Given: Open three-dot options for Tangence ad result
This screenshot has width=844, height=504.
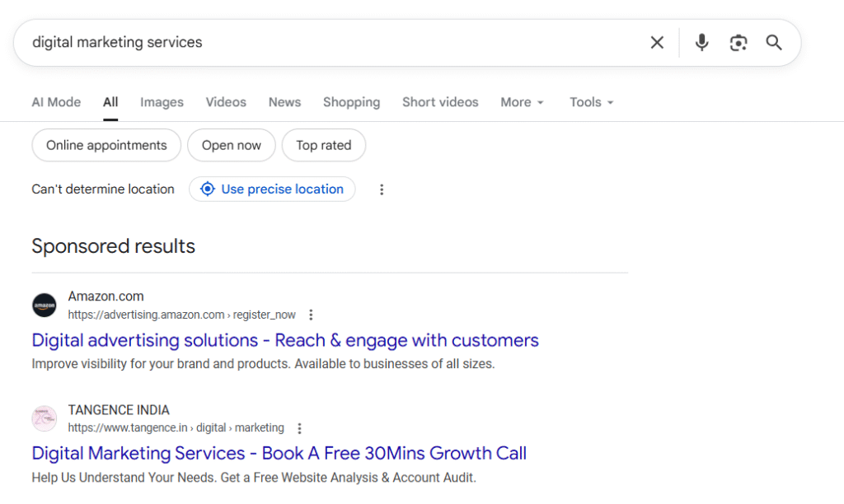Looking at the screenshot, I should point(299,428).
